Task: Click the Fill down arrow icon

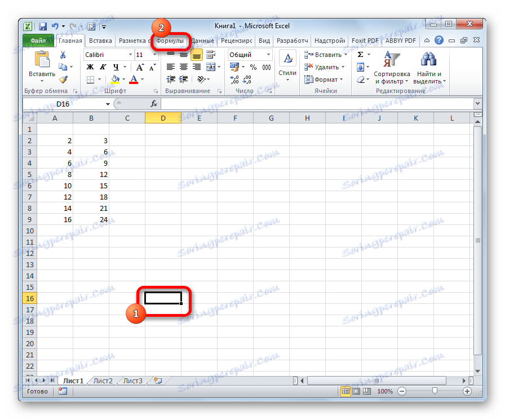Action: (x=360, y=67)
